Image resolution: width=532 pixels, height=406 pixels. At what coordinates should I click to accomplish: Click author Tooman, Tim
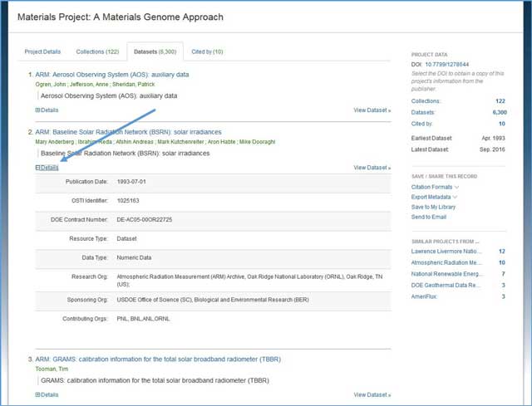point(52,369)
